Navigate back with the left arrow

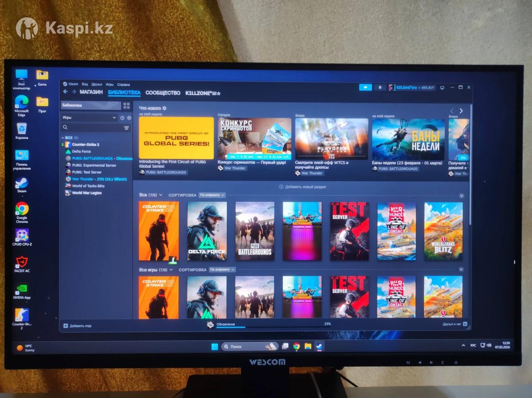(x=66, y=92)
